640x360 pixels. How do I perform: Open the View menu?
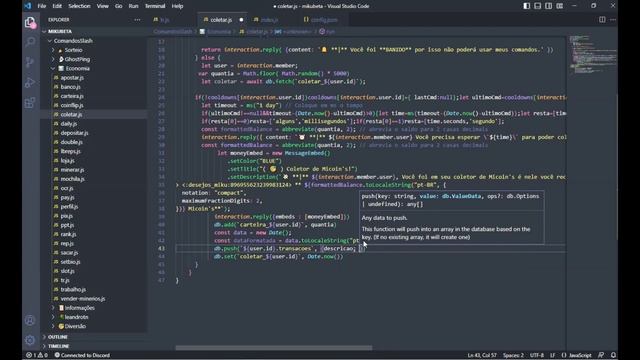(x=102, y=6)
